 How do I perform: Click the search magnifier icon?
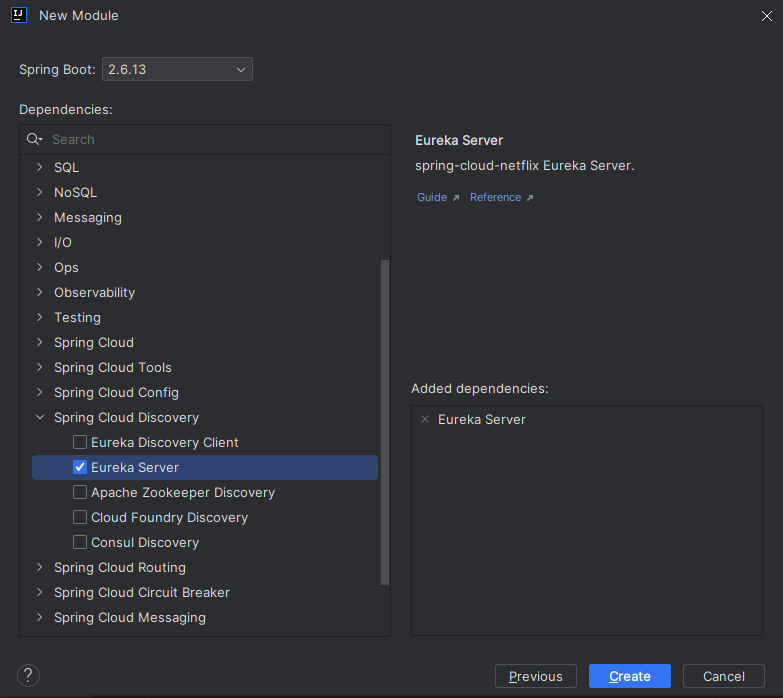point(34,139)
